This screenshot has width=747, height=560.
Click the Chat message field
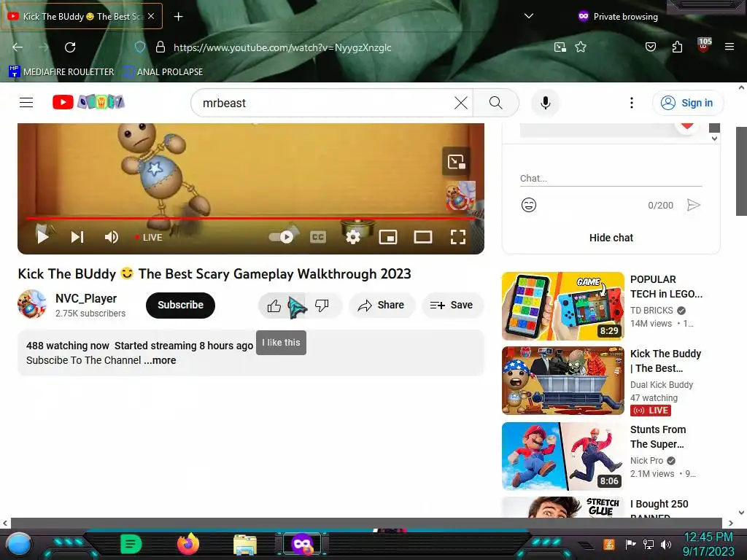tap(611, 179)
